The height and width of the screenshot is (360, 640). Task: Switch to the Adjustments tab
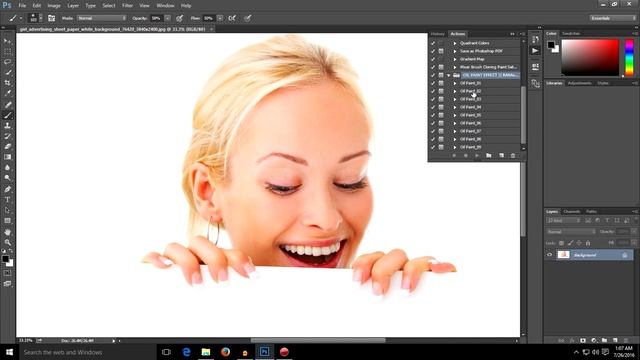pyautogui.click(x=580, y=83)
